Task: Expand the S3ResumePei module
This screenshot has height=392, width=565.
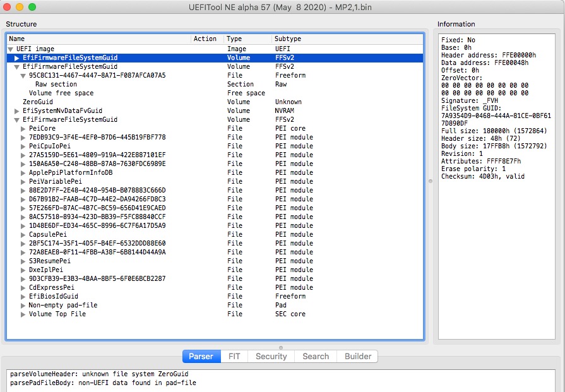Action: pos(23,261)
